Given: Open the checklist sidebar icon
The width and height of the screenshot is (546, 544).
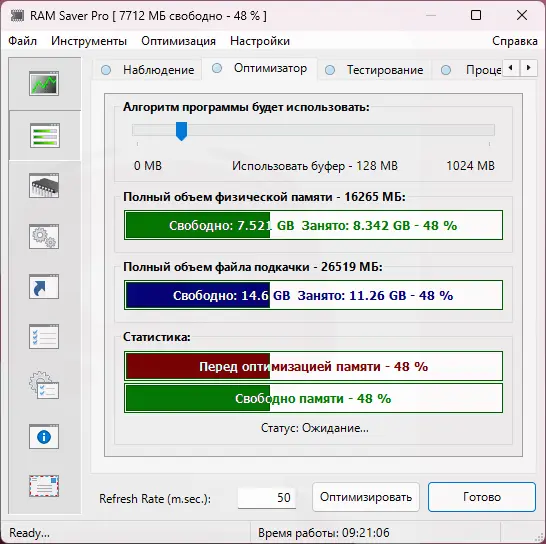Looking at the screenshot, I should (x=44, y=337).
